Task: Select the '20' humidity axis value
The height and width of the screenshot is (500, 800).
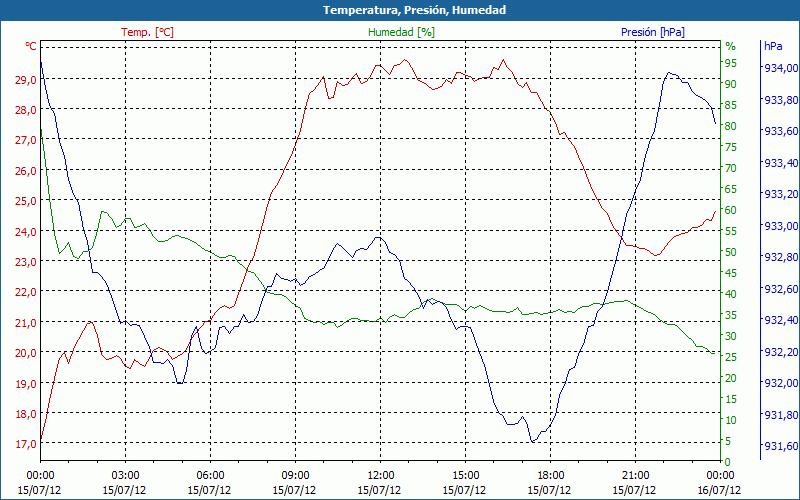Action: click(x=731, y=378)
